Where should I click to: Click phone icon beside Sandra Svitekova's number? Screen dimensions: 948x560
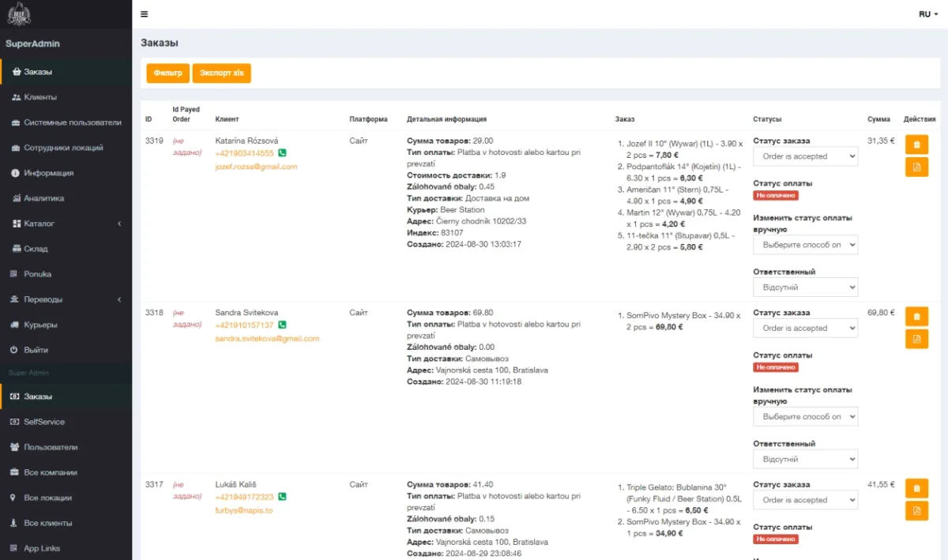[282, 325]
